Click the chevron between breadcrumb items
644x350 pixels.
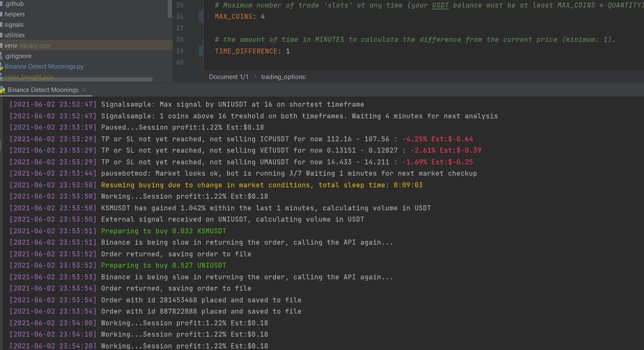(x=255, y=77)
